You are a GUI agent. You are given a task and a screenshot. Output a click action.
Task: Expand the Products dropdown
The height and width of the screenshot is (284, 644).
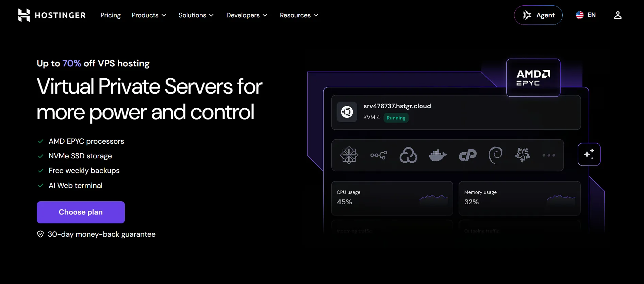(x=149, y=15)
